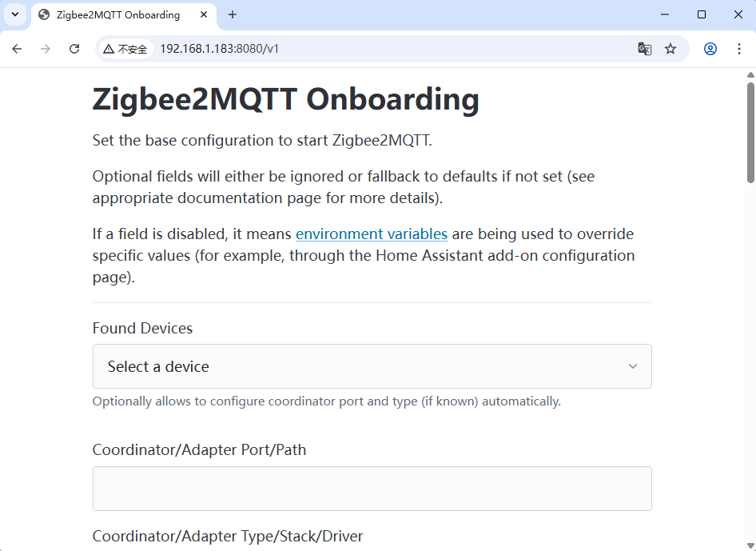Open the three-dot Chrome menu
The image size is (756, 551).
coord(739,49)
